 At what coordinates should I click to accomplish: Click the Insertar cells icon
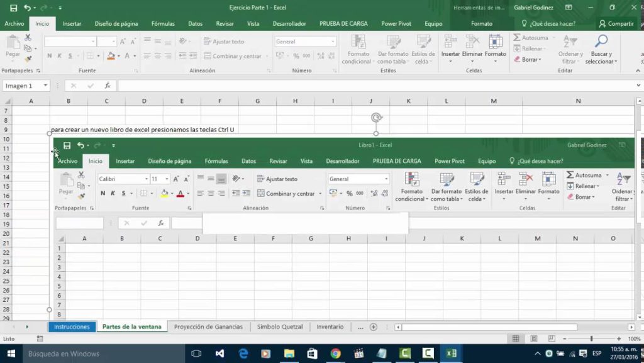pyautogui.click(x=450, y=42)
